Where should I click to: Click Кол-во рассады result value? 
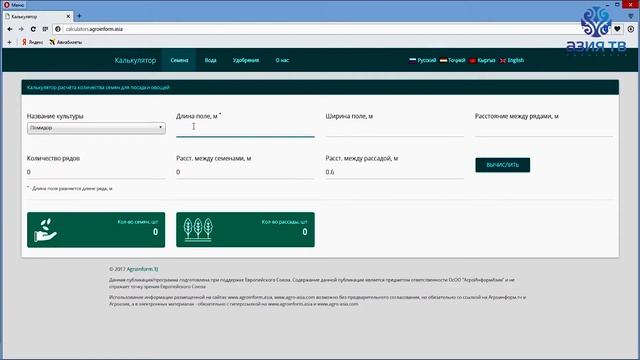305,232
